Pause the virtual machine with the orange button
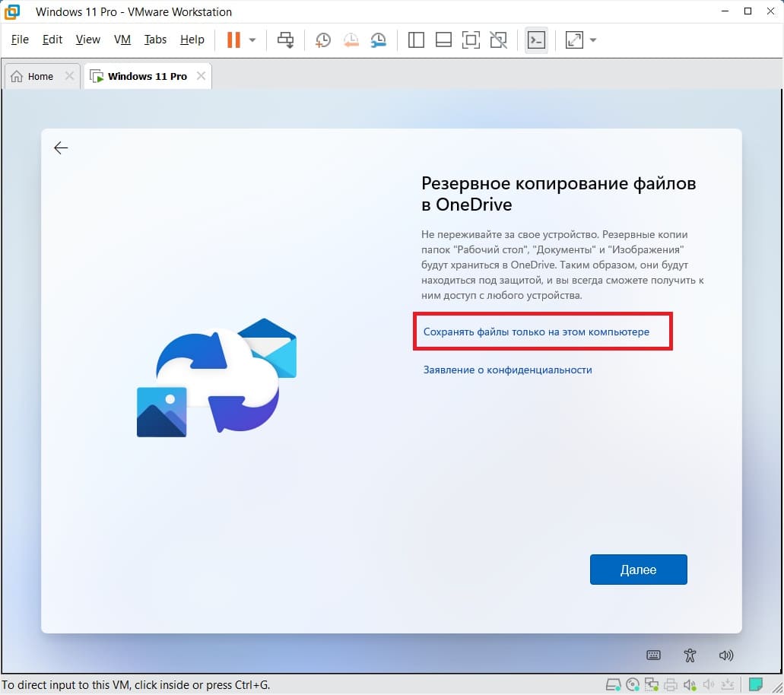This screenshot has width=784, height=695. (x=233, y=40)
